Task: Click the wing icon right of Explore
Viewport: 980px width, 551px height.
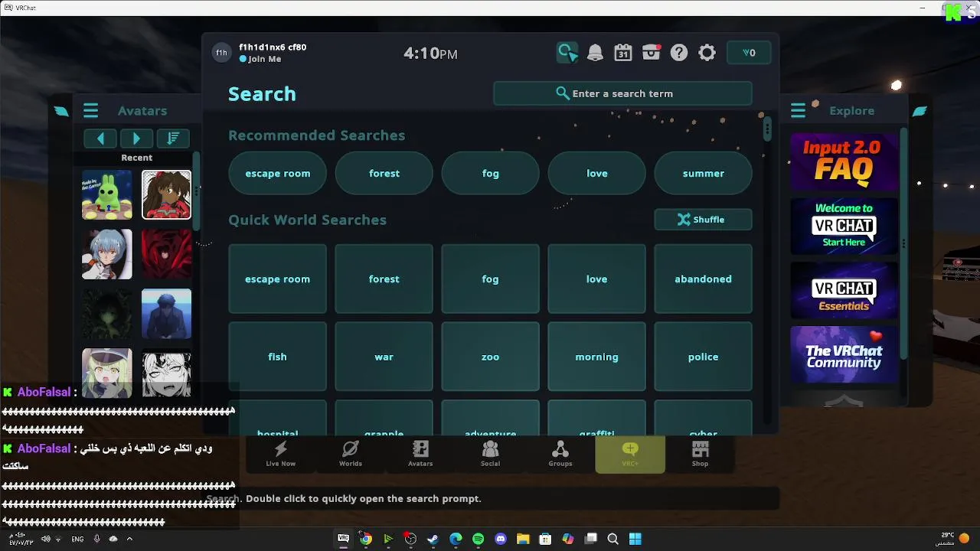Action: coord(920,111)
